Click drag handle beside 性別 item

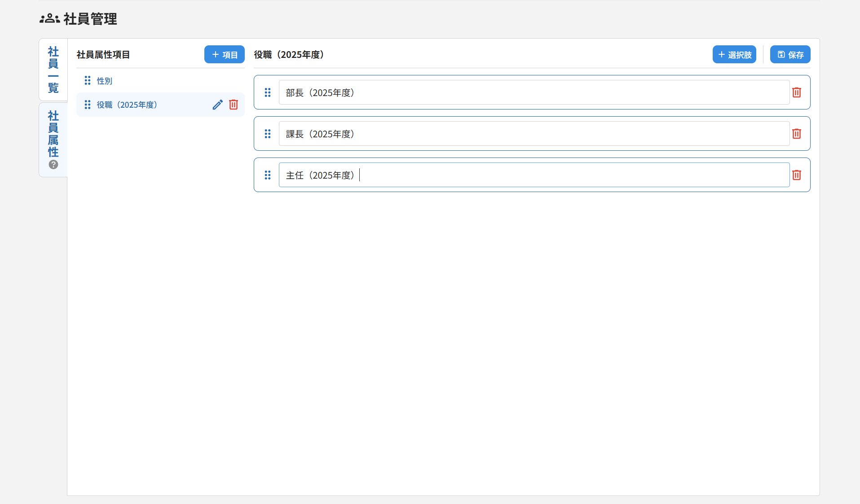pyautogui.click(x=88, y=81)
